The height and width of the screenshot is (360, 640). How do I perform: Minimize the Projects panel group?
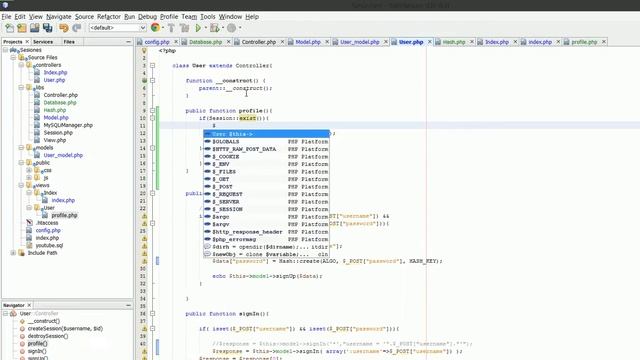pos(129,42)
